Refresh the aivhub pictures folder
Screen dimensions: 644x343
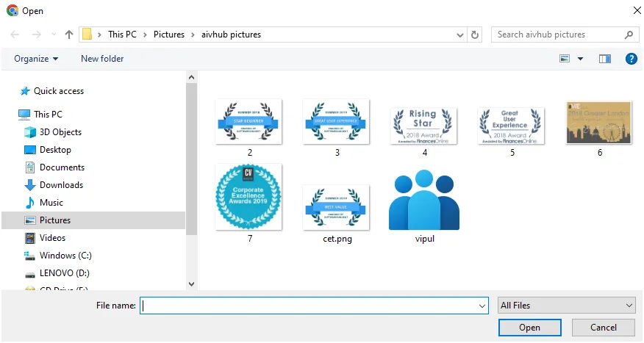point(475,35)
